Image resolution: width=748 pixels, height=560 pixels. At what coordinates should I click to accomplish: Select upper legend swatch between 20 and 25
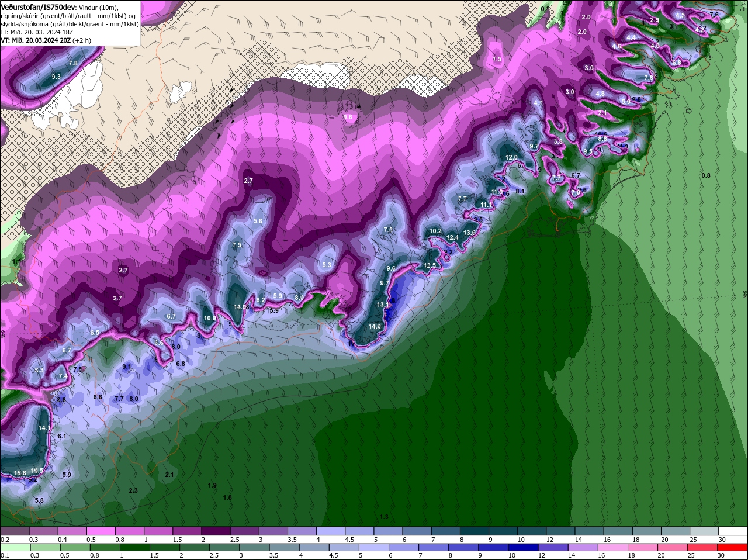676,531
